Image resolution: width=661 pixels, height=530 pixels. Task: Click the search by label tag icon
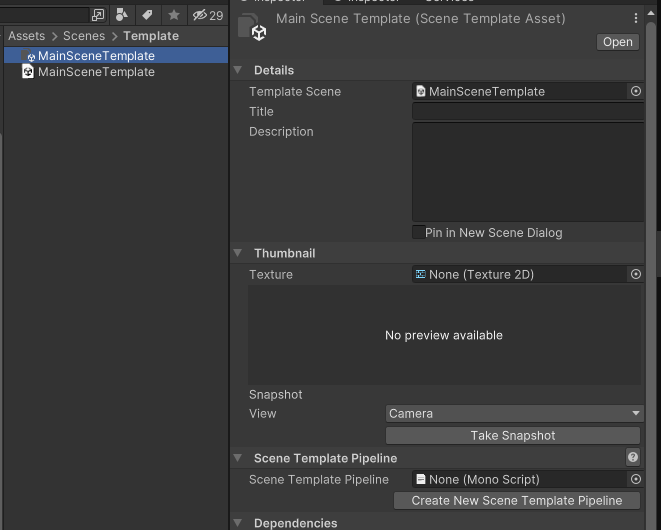coord(147,15)
